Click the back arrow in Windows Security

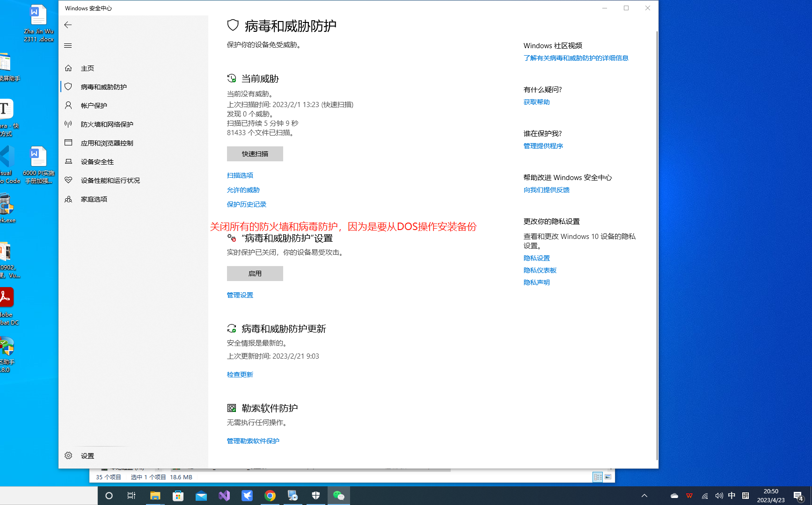click(x=68, y=25)
